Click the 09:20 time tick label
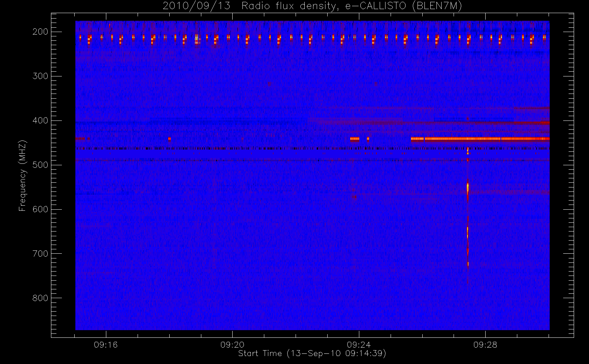Viewport: 589px width, 364px height. point(232,345)
